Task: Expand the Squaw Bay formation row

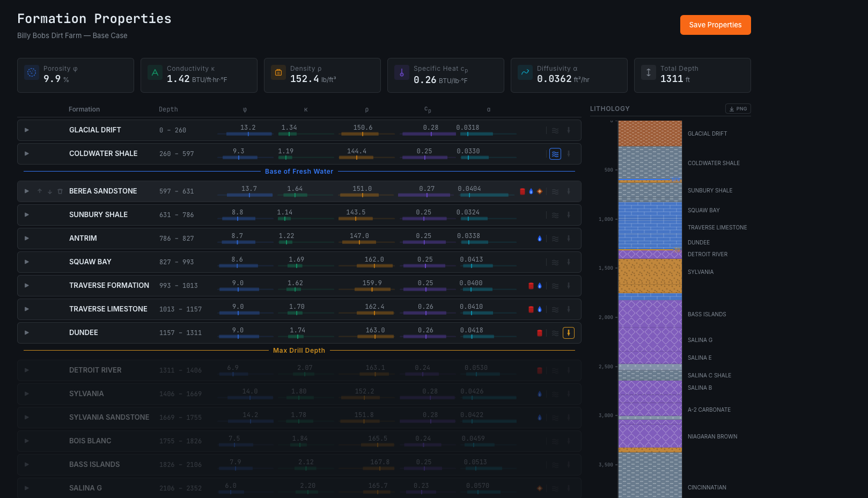Action: 27,262
